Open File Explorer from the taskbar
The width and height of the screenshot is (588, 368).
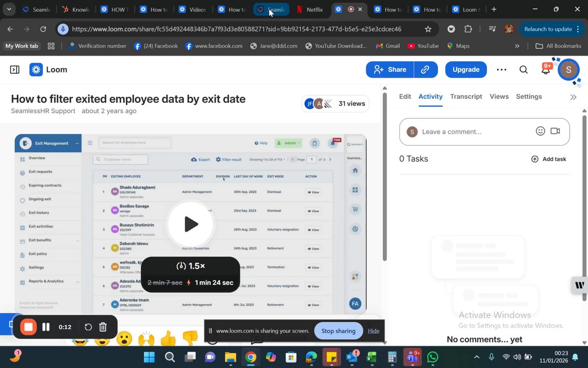230,357
